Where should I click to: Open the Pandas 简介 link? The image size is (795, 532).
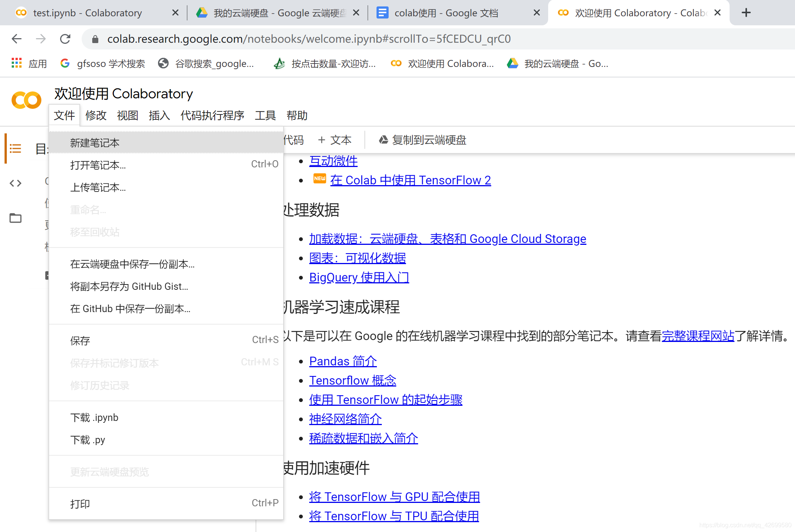342,361
